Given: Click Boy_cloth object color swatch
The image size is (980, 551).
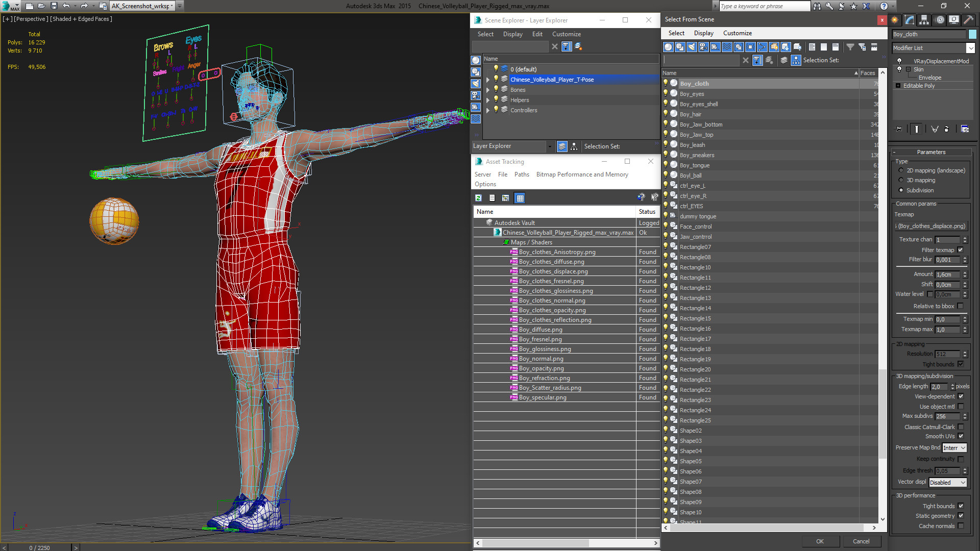Looking at the screenshot, I should click(972, 34).
